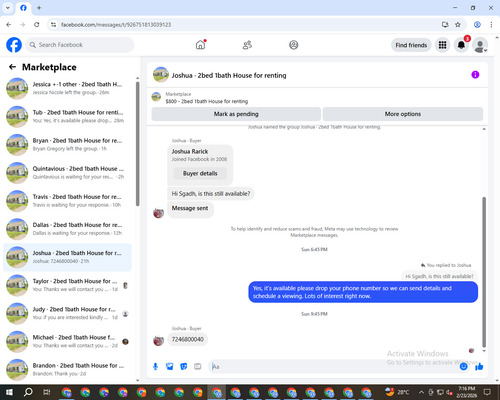Open the Facebook menu grid icon

point(442,45)
